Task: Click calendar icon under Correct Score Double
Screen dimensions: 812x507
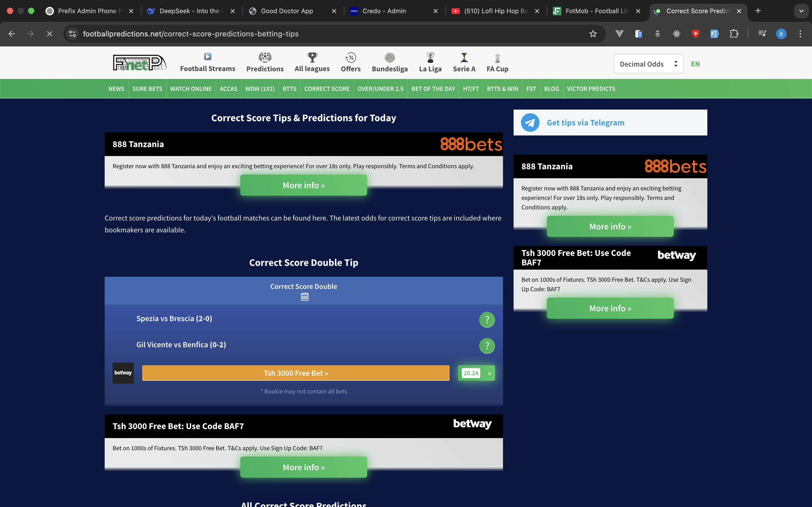Action: [304, 297]
